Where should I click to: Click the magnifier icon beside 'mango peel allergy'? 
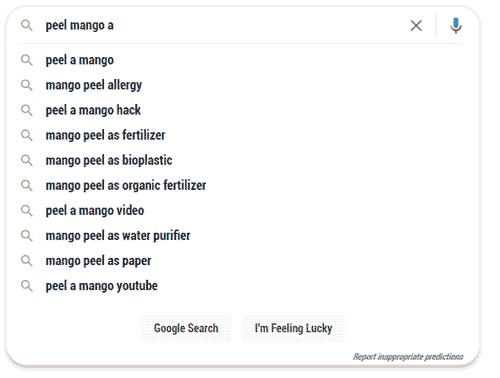click(27, 85)
